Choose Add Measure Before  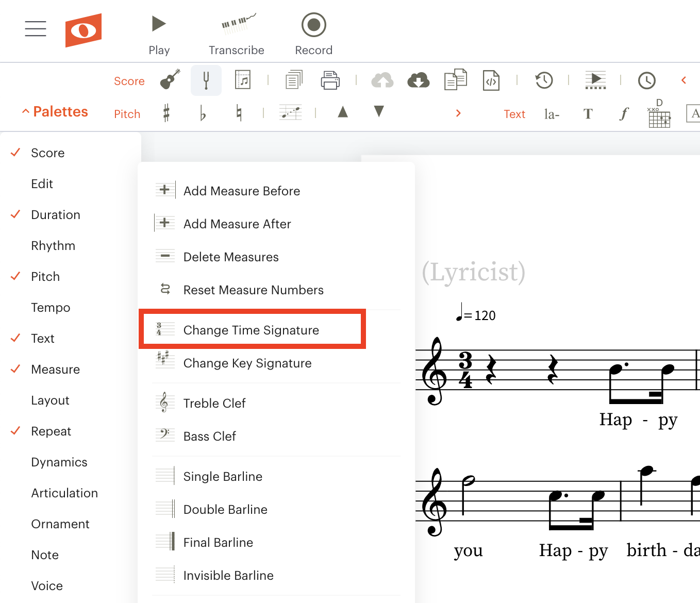pos(276,191)
